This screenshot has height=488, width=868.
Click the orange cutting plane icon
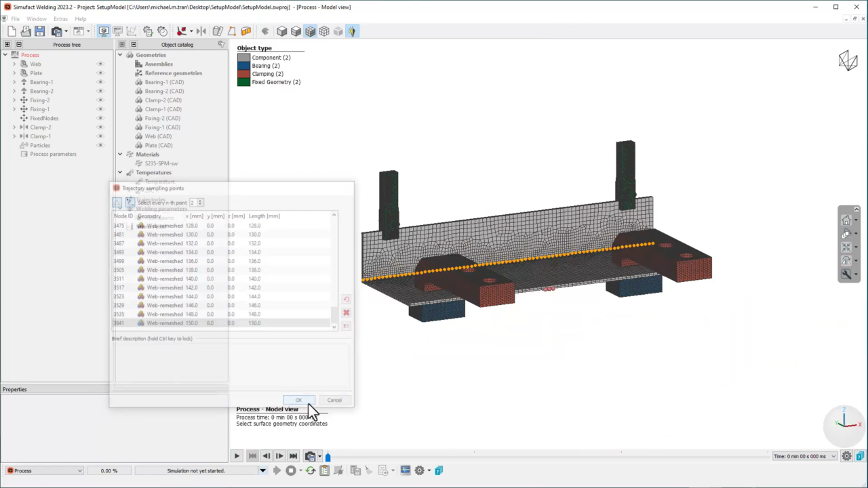pos(246,31)
